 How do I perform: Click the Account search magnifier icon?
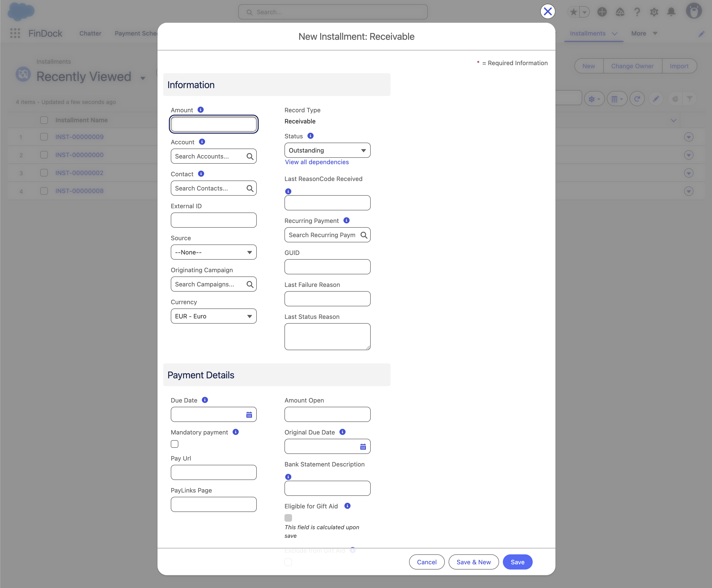250,156
